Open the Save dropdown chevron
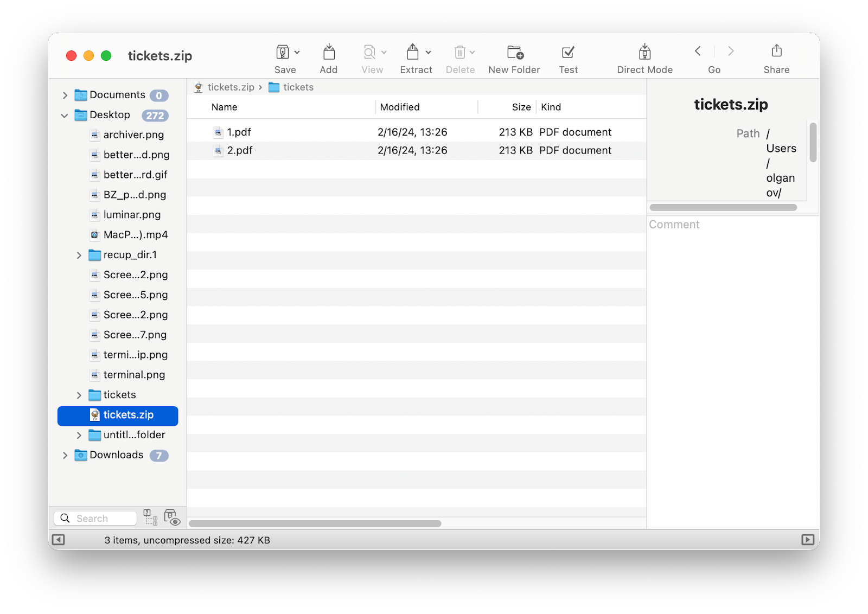Viewport: 868px width, 614px height. 297,52
